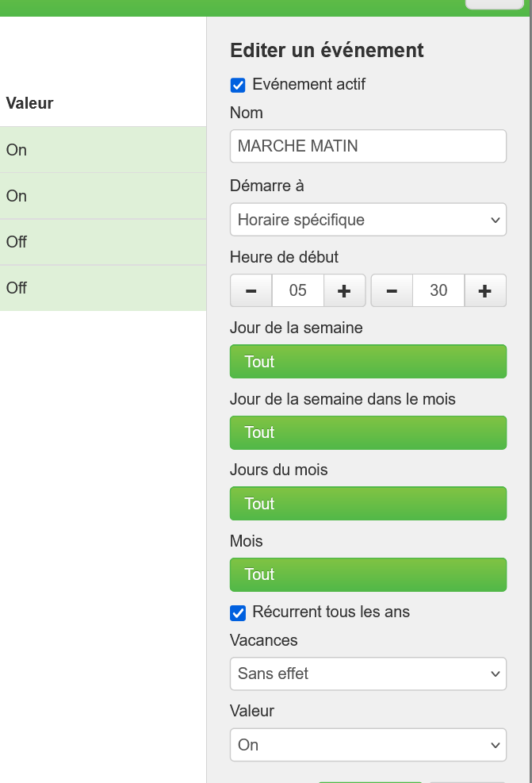
Task: Decrease the start hour with minus button
Action: coord(251,290)
